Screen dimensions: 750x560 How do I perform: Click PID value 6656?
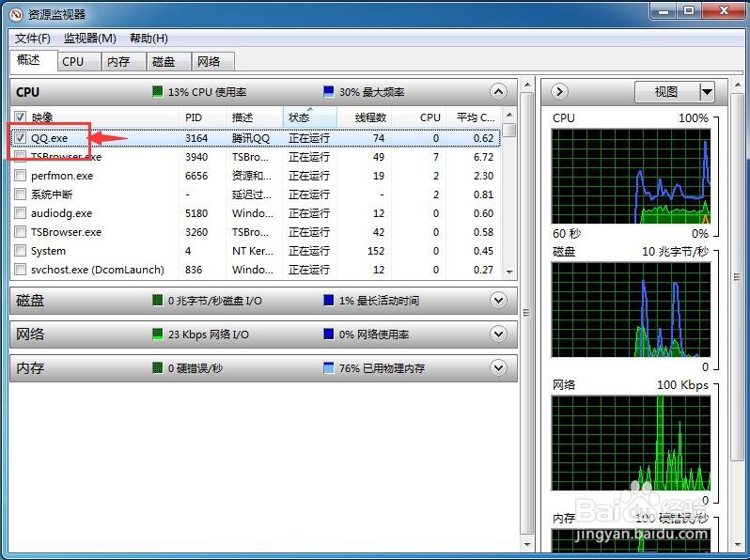(x=196, y=176)
